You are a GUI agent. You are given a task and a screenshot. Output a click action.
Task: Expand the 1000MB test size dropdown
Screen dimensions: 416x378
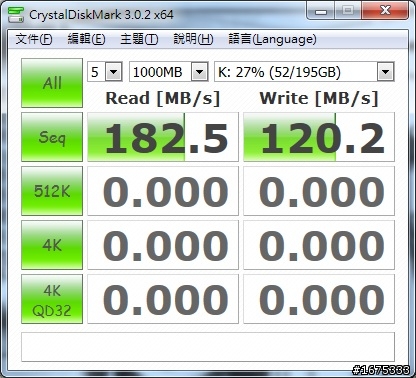pos(199,72)
